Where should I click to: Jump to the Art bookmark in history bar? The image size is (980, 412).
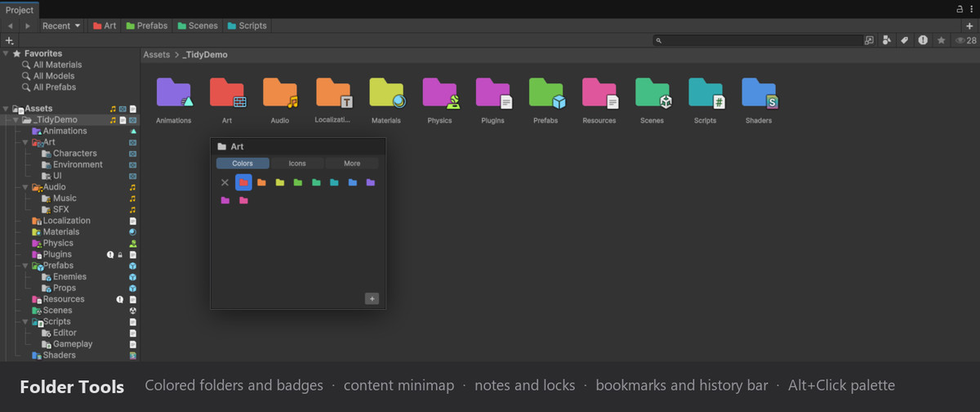(104, 25)
